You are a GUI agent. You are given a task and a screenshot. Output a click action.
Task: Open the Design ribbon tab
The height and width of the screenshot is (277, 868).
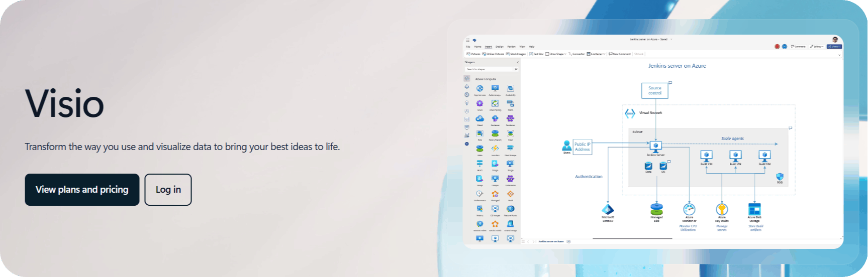(x=500, y=47)
